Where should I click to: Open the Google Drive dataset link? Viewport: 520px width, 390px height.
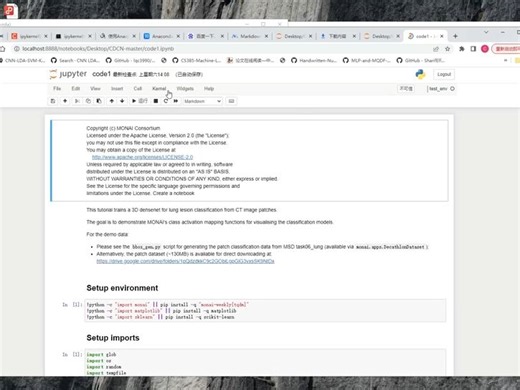pyautogui.click(x=185, y=261)
